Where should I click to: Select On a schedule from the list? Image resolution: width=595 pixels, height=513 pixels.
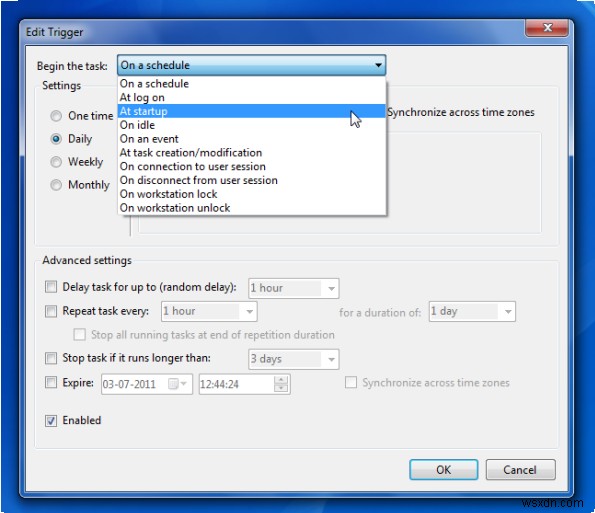252,83
